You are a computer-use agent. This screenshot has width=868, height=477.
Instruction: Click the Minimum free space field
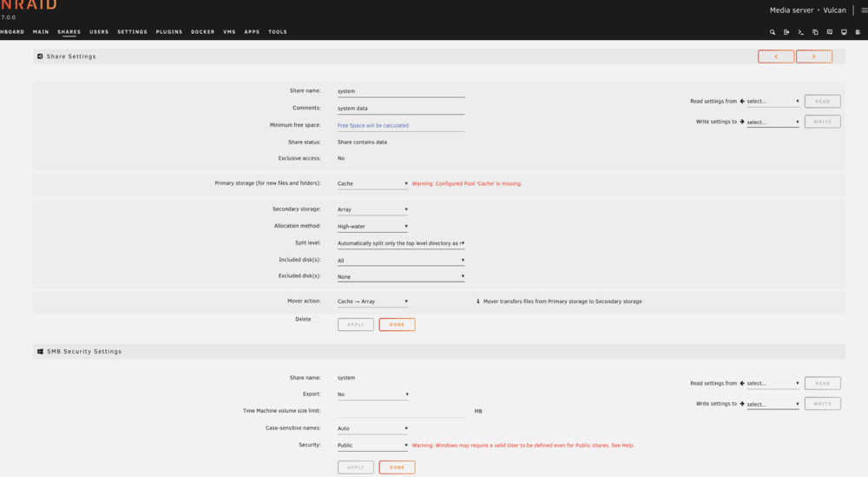click(401, 126)
